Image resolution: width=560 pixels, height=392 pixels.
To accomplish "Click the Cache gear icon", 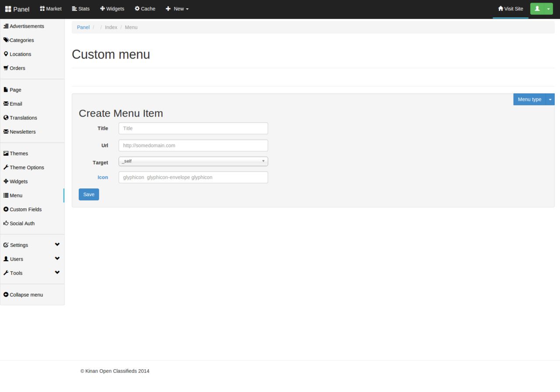I will point(137,9).
